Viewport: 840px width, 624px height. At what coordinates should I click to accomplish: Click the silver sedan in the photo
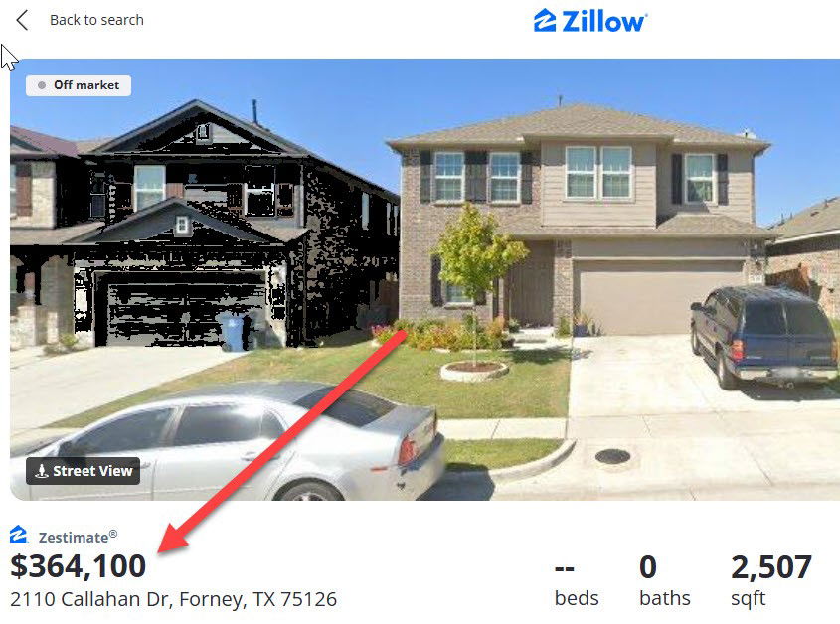coord(228,441)
